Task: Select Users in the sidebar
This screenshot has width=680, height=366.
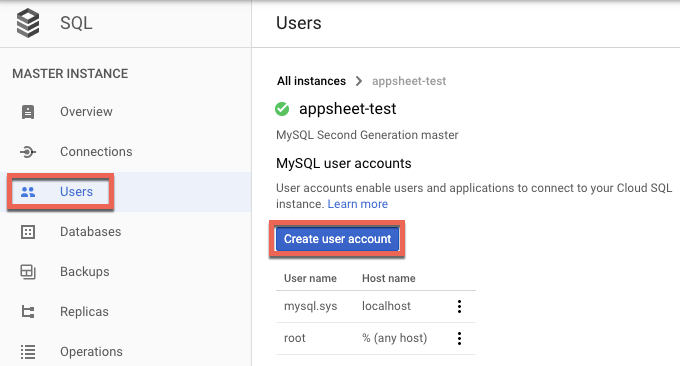Action: tap(76, 192)
